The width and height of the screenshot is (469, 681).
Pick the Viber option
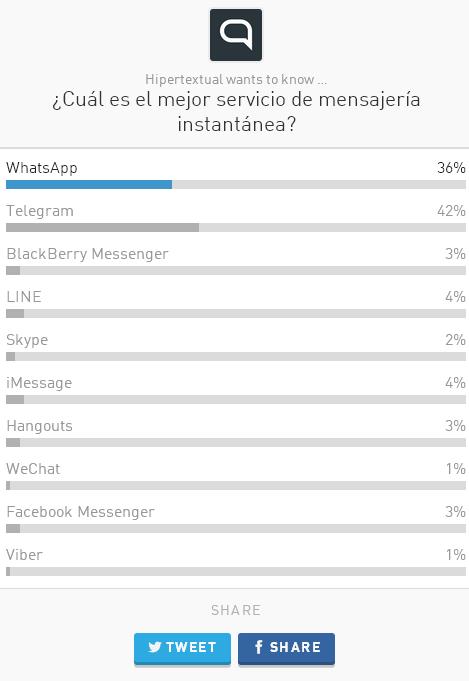236,562
